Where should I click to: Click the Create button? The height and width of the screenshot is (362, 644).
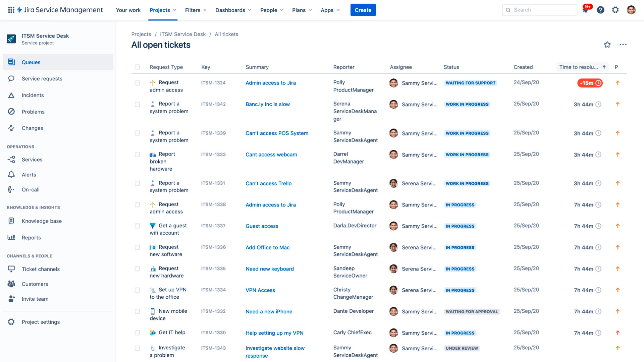pos(363,10)
